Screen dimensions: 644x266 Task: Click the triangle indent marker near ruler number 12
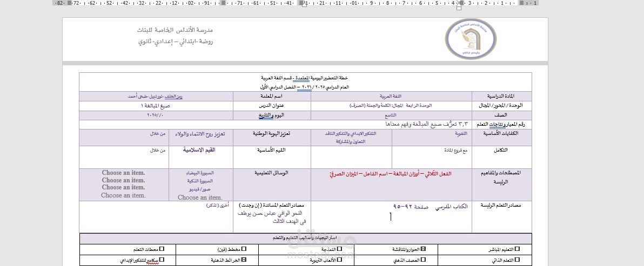[304, 4]
